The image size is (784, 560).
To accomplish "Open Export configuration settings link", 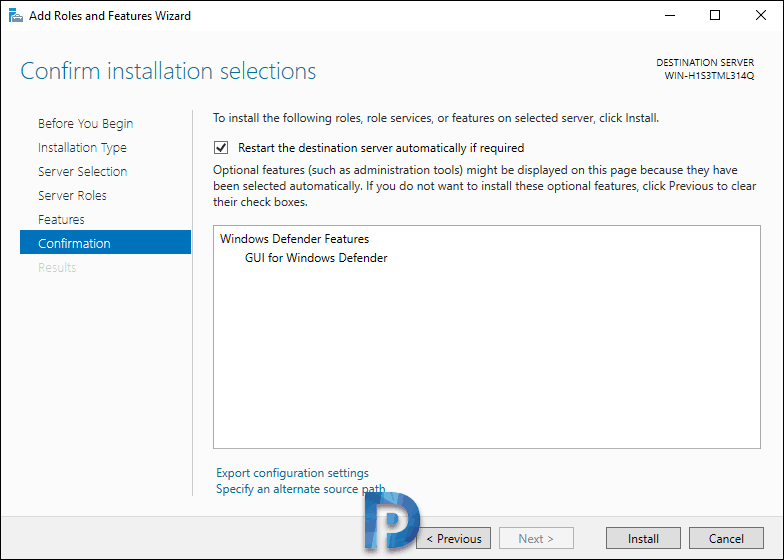I will tap(292, 473).
